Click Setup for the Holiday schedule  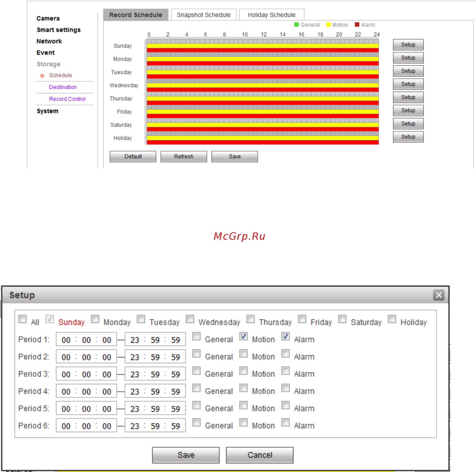408,137
